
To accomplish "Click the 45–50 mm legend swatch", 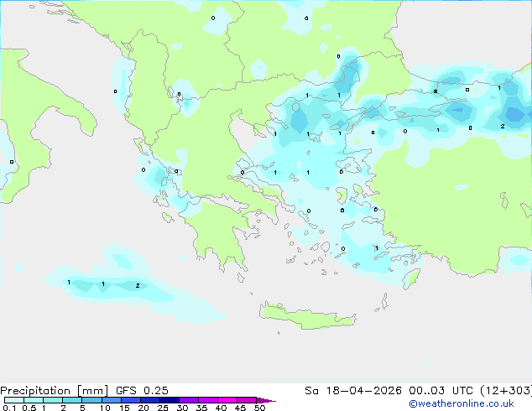I will click(247, 400).
